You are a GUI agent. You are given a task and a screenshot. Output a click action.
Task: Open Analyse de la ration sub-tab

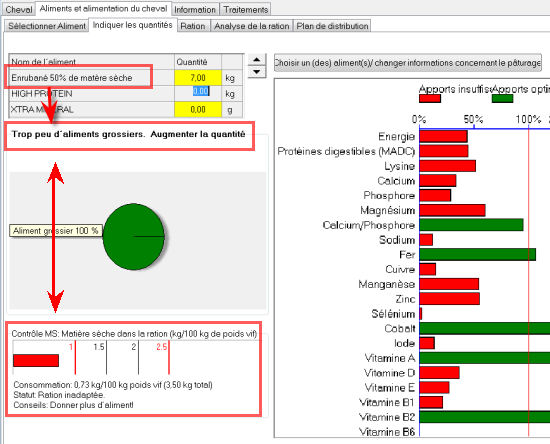tap(251, 26)
